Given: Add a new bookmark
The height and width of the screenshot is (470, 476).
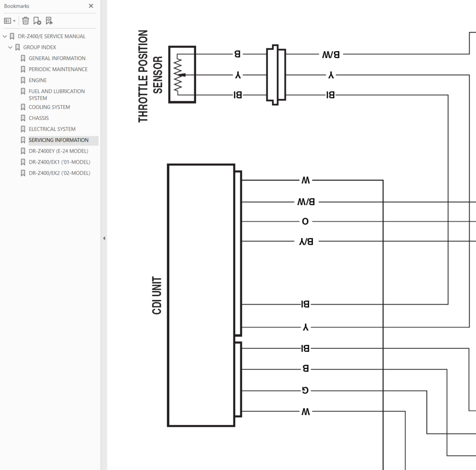Looking at the screenshot, I should point(37,20).
